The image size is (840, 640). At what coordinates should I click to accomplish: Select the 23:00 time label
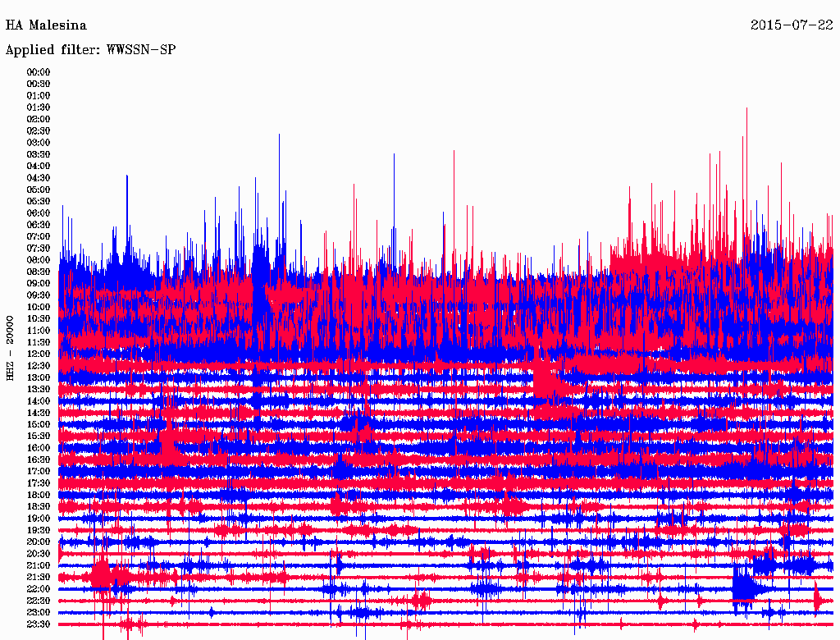point(39,613)
